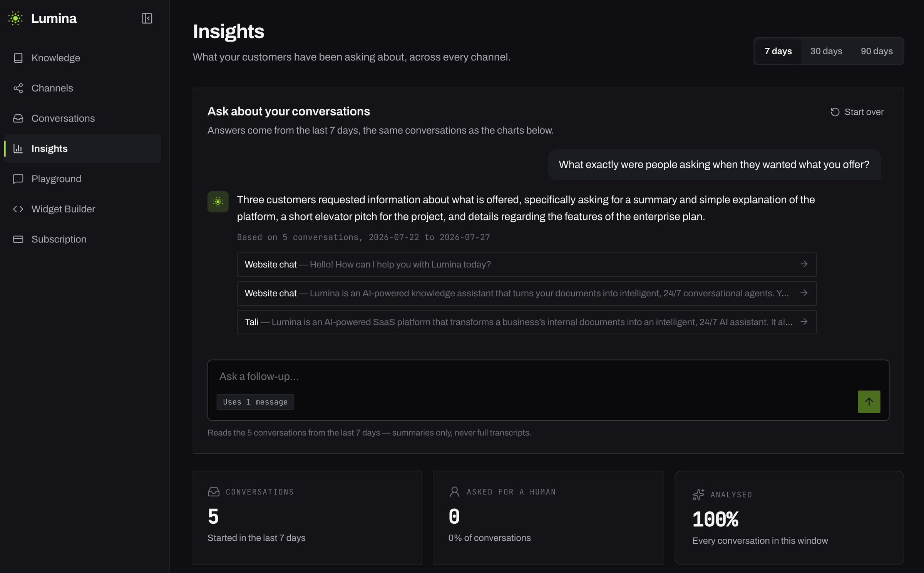Click the green Lumina assistant avatar
The height and width of the screenshot is (573, 924).
pyautogui.click(x=218, y=202)
